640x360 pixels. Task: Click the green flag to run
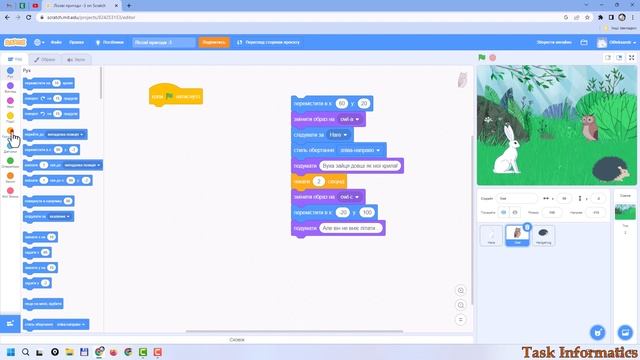[482, 58]
